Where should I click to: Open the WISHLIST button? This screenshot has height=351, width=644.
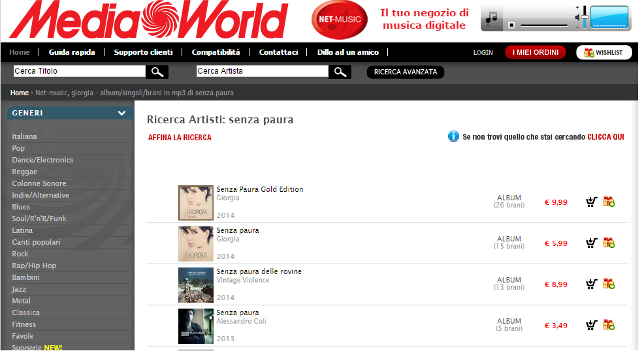tap(604, 52)
